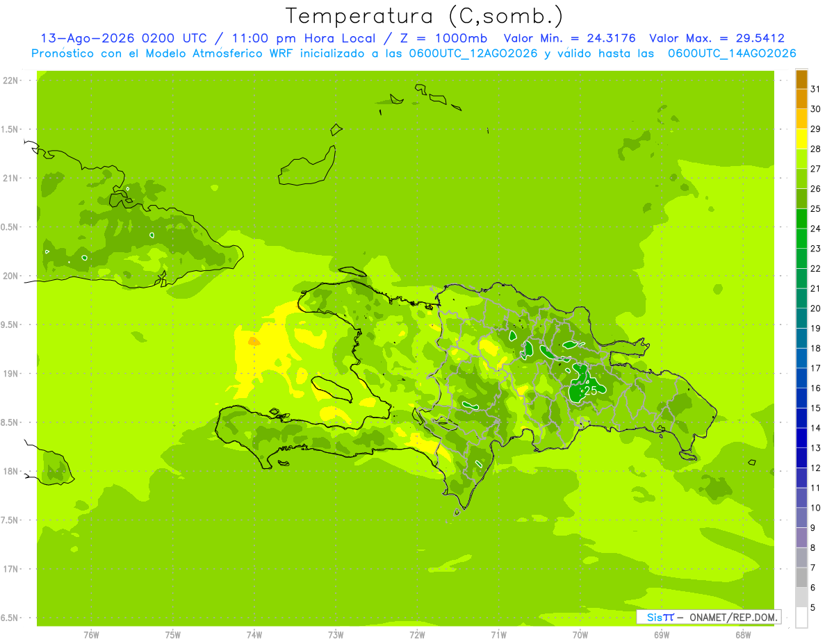This screenshot has height=644, width=834.
Task: Click the '31' colorbar scale label
Action: [816, 89]
